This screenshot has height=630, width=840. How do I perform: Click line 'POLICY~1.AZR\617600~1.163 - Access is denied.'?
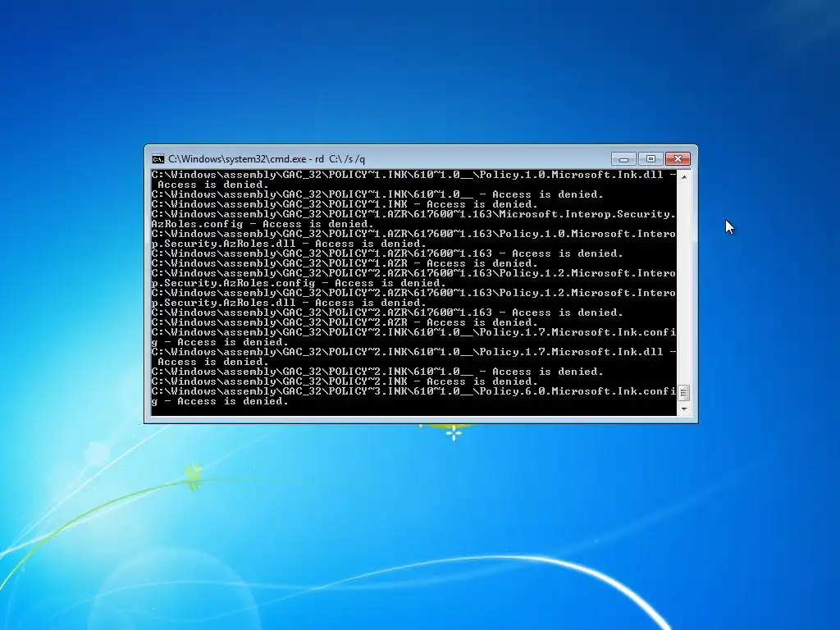coord(387,253)
